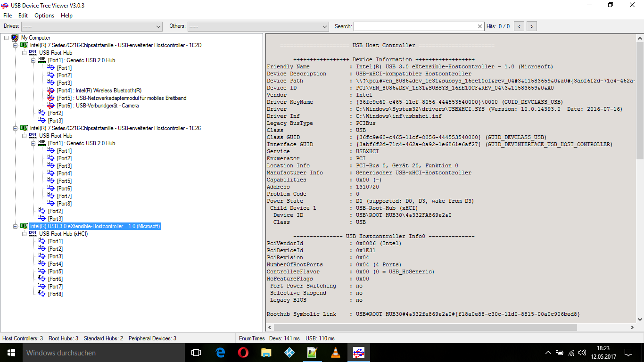The width and height of the screenshot is (644, 362).
Task: Click the Driver Inf usbxhci.inf line
Action: click(354, 116)
